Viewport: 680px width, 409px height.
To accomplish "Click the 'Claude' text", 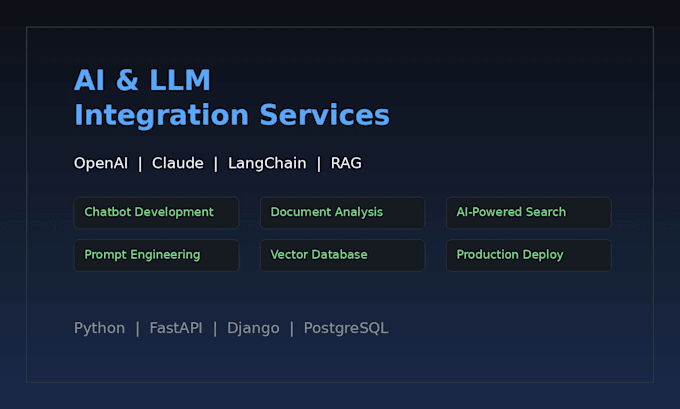I will click(x=177, y=164).
